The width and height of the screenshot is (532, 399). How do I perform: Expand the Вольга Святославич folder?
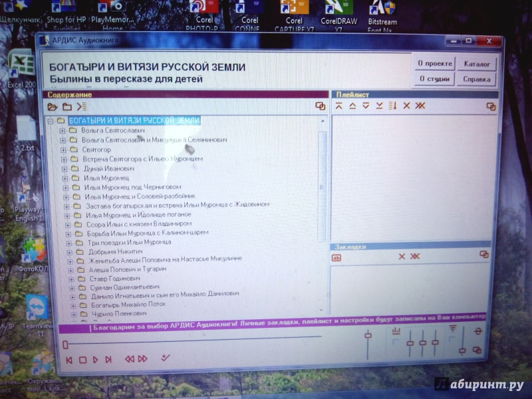tap(63, 130)
